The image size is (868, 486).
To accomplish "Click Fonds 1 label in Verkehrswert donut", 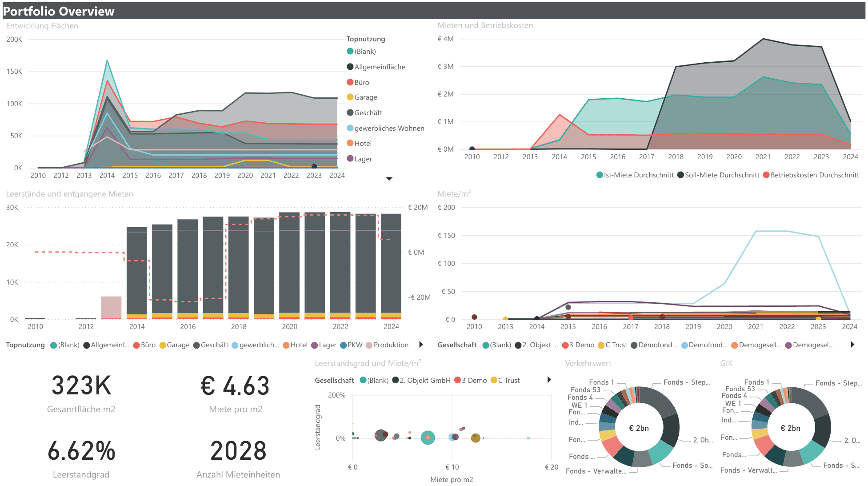I will [x=601, y=382].
